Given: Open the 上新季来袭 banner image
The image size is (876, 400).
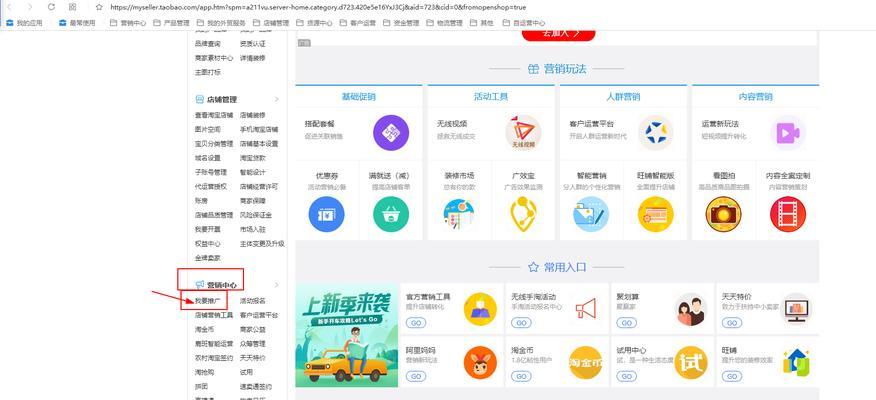Looking at the screenshot, I should (347, 335).
